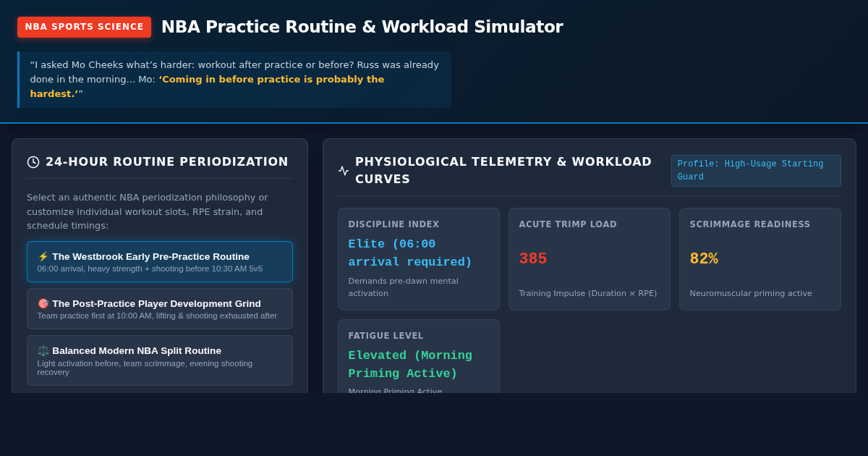This screenshot has height=456, width=868.
Task: Click the NBA Sports Science badge
Action: [x=84, y=27]
